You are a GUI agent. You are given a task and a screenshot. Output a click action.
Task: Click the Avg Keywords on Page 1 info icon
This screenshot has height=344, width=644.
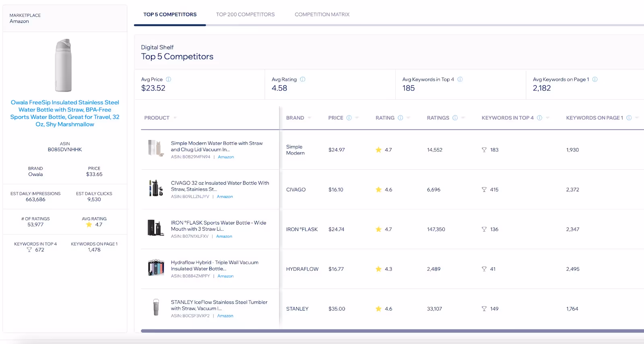(595, 79)
